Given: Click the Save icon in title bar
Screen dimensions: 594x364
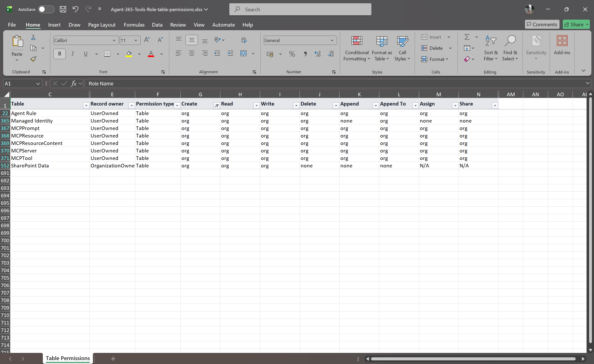Looking at the screenshot, I should click(63, 9).
